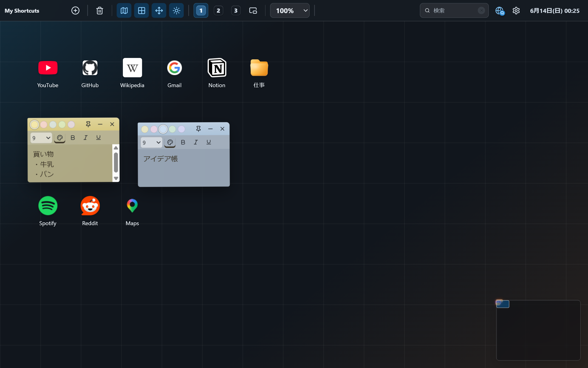588x368 pixels.
Task: Toggle underline on アイデア帳 note
Action: pyautogui.click(x=209, y=142)
